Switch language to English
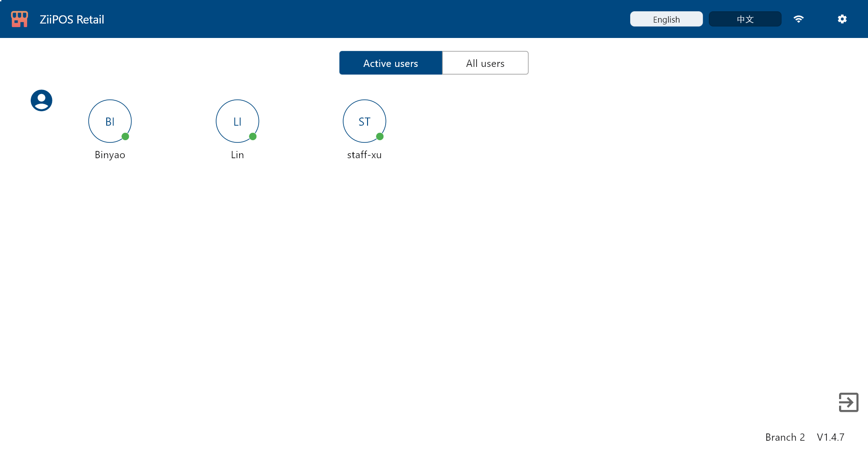This screenshot has height=452, width=868. 666,19
